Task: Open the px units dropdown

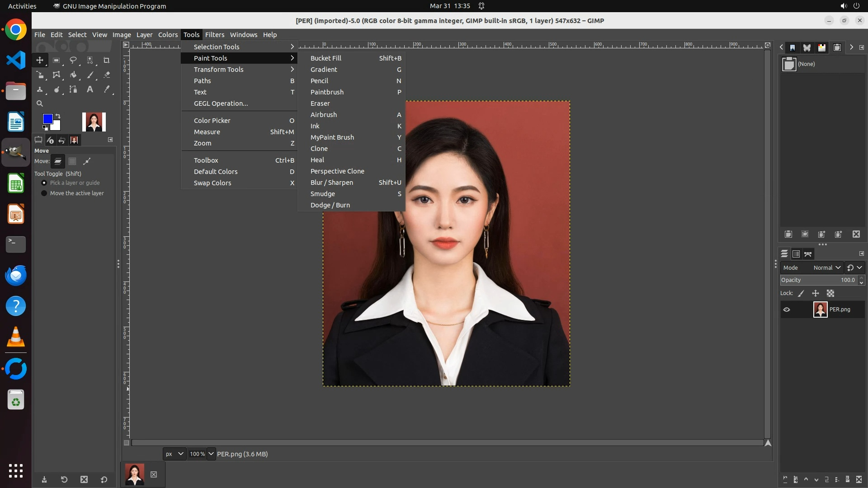Action: [174, 454]
